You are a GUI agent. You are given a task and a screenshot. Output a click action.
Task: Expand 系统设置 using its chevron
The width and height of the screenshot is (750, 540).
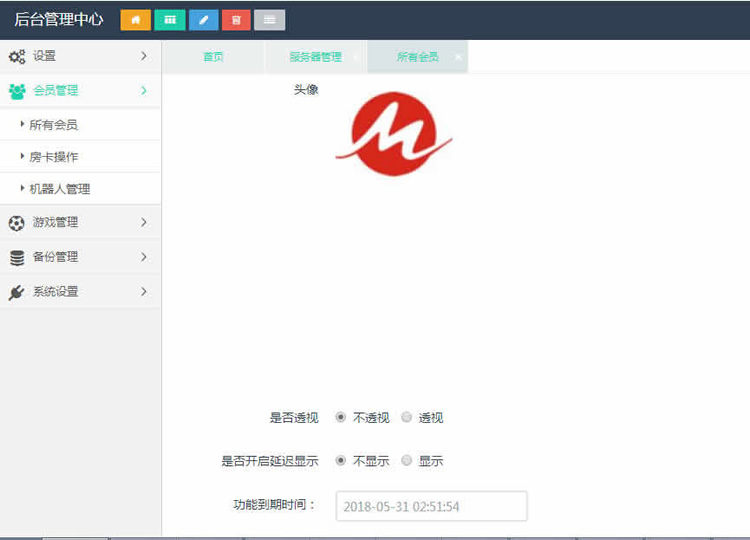click(x=144, y=292)
